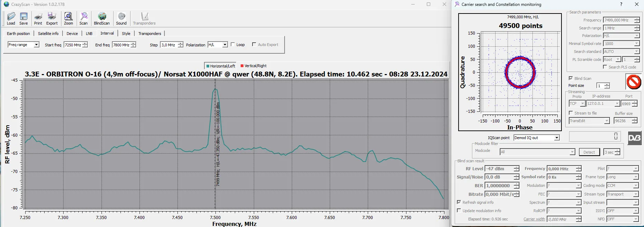This screenshot has width=644, height=227.
Task: Launch BlindScan from the toolbar
Action: click(102, 19)
